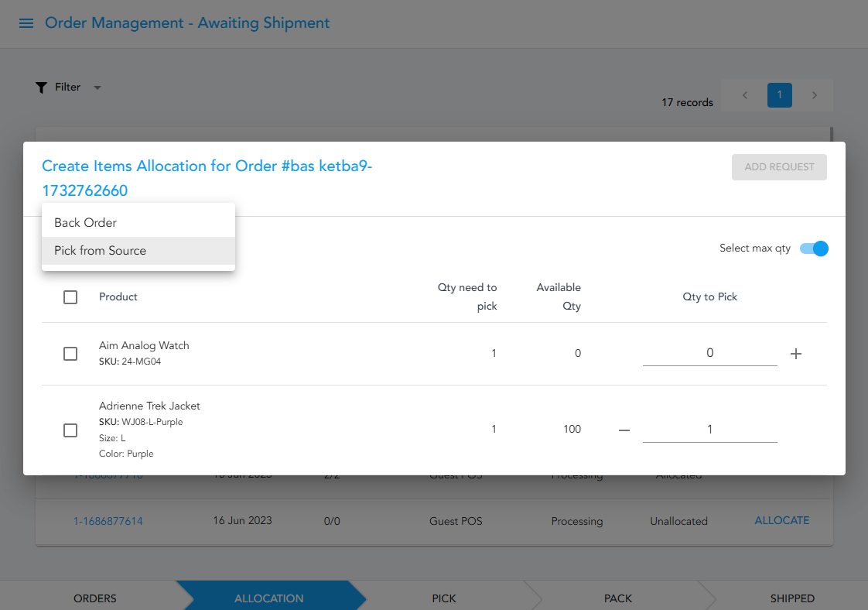
Task: Check the Aim Analog Watch row checkbox
Action: 70,353
